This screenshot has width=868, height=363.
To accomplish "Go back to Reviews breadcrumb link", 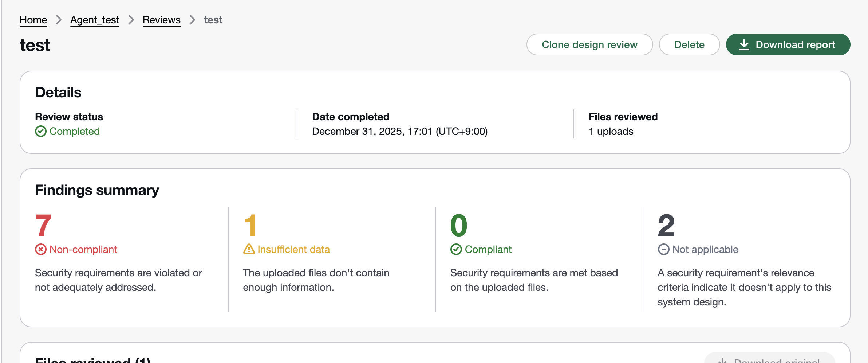I will [x=161, y=20].
